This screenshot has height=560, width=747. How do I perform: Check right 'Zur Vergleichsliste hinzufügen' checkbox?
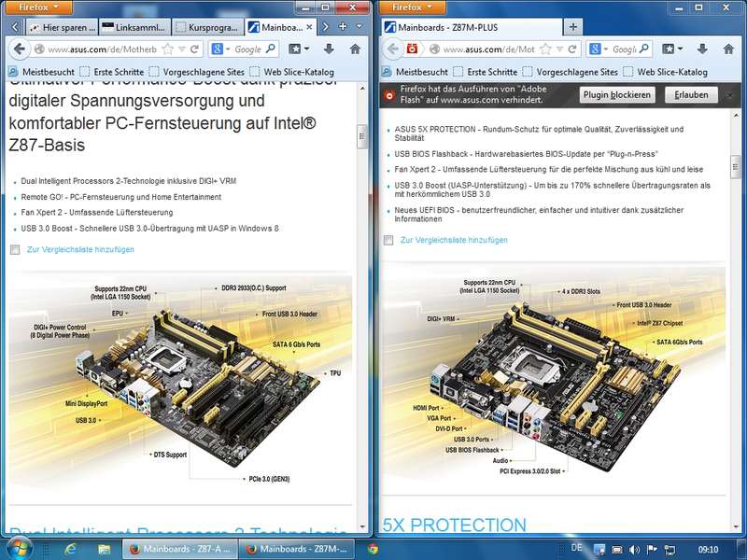[388, 241]
